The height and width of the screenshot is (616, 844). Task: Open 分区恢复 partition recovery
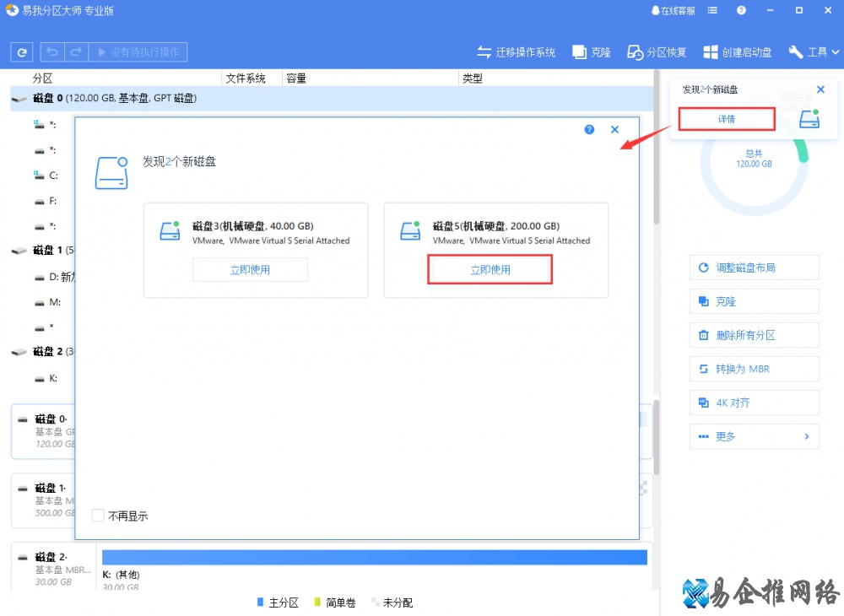tap(656, 52)
